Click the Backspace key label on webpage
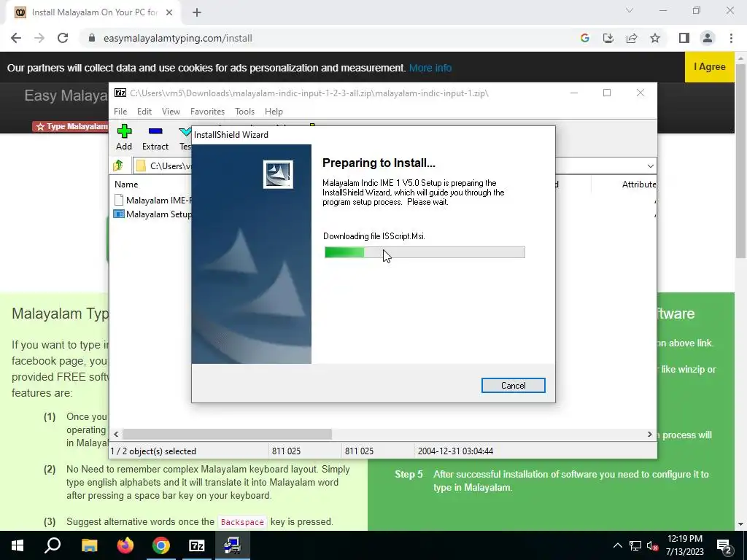 pyautogui.click(x=242, y=522)
